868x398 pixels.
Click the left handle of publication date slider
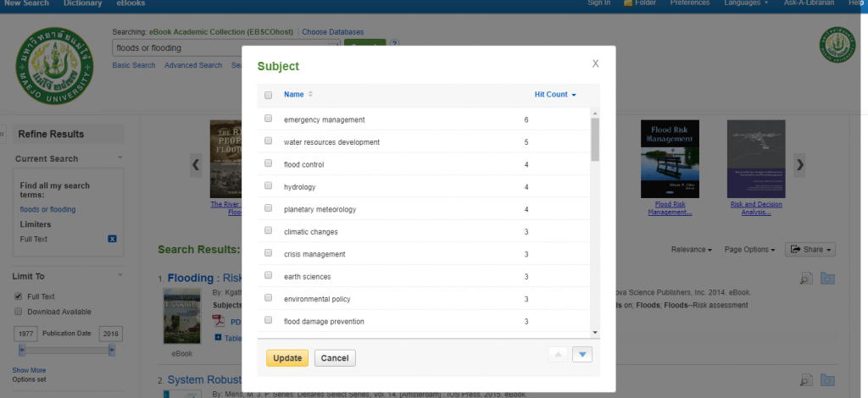coord(21,350)
